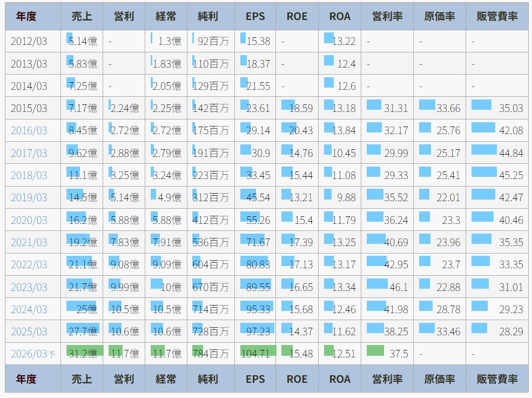Click the top 営利率 column header
The height and width of the screenshot is (398, 532).
pos(387,16)
